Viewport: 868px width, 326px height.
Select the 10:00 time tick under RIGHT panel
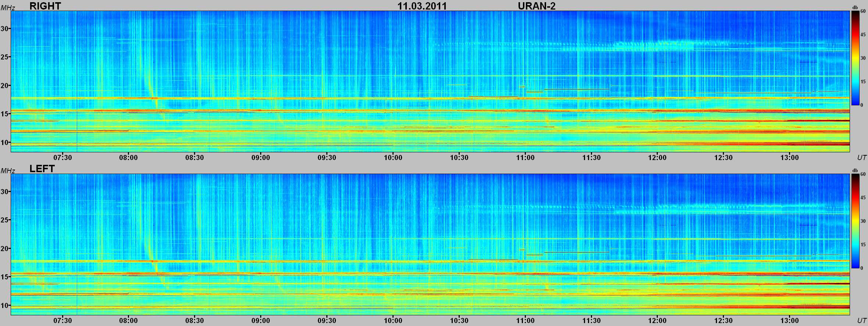coord(393,158)
